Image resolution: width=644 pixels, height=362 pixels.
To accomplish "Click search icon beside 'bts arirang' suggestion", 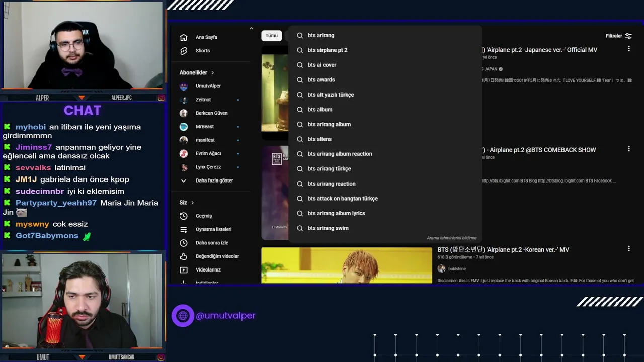I will point(300,35).
